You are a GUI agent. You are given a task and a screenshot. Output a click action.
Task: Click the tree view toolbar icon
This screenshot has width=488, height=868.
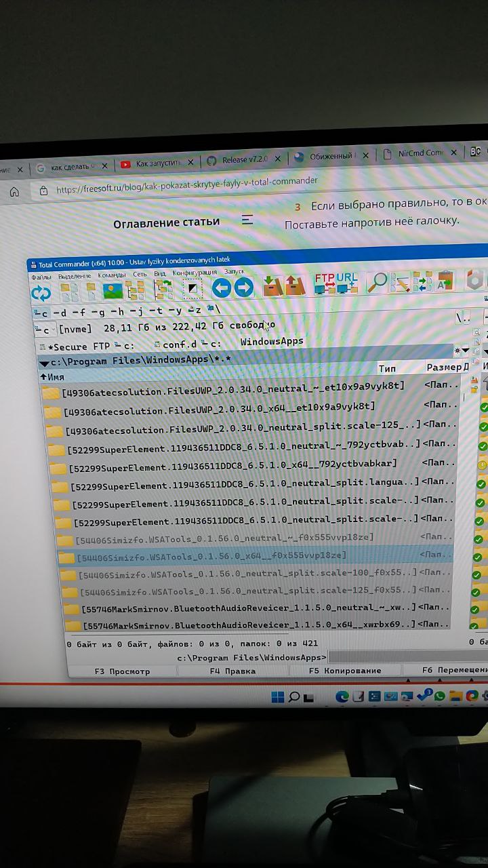(136, 290)
